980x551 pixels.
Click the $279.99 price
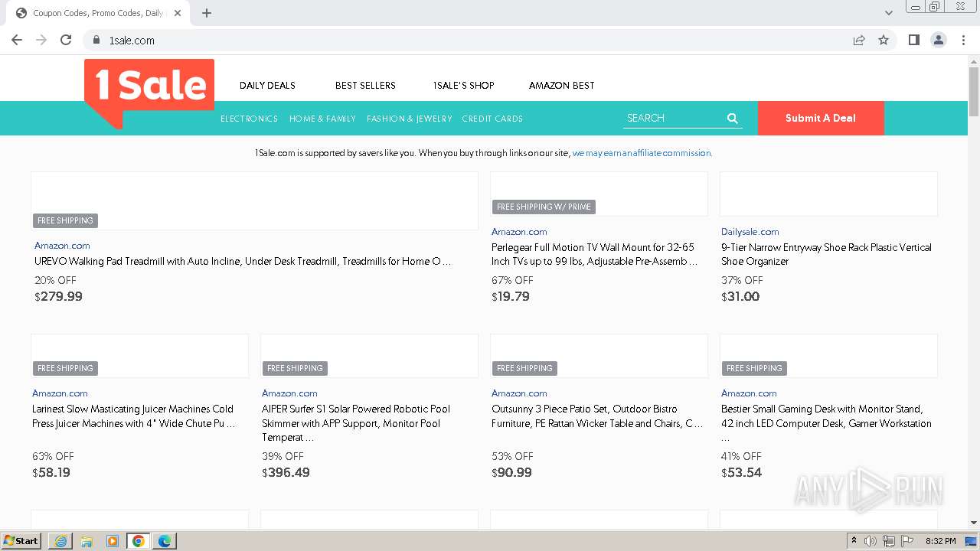click(x=58, y=297)
